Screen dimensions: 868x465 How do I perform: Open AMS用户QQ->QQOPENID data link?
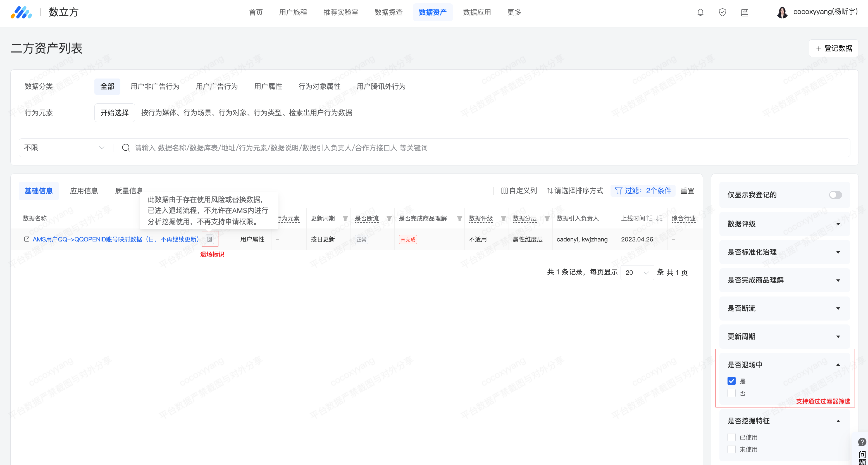click(116, 239)
